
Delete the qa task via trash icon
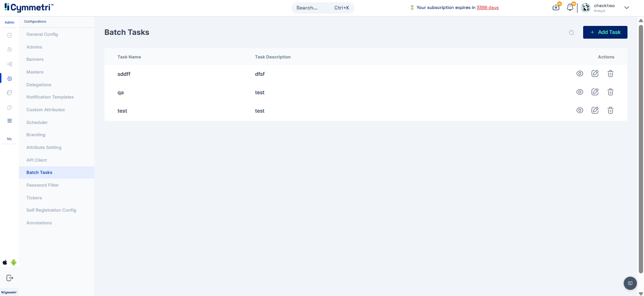(x=610, y=92)
